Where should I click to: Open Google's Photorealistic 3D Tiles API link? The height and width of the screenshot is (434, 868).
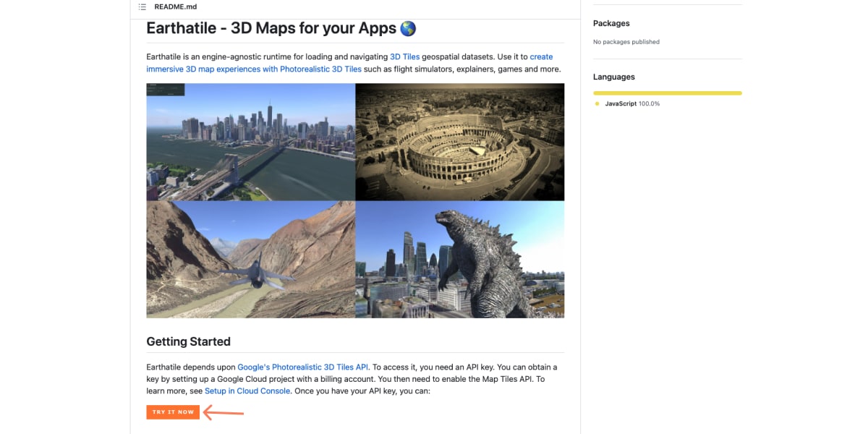tap(303, 367)
